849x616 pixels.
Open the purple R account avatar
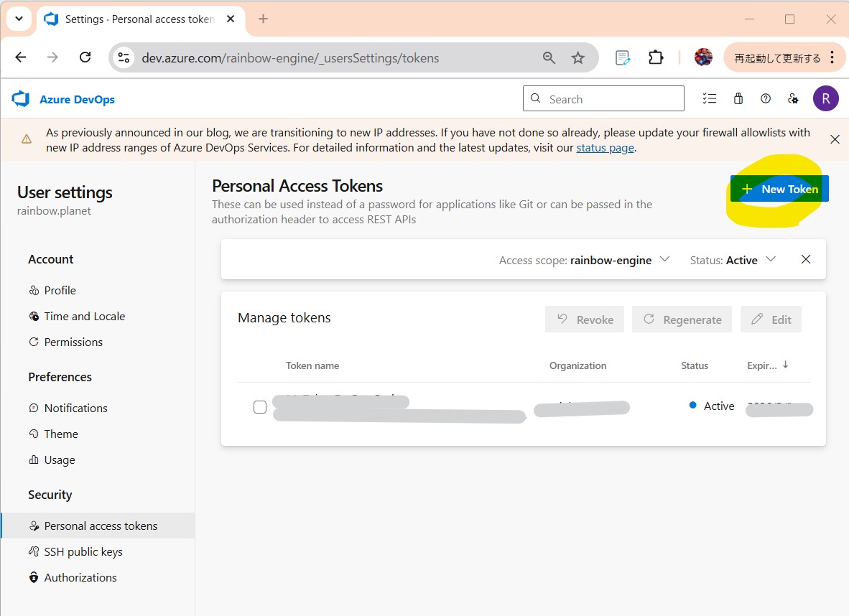(x=826, y=98)
